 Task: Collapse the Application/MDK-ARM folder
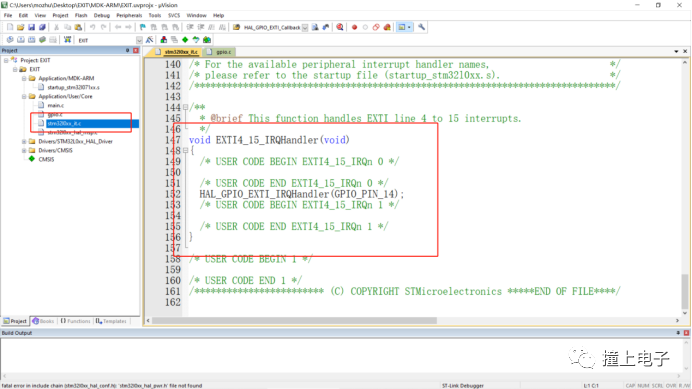click(24, 78)
